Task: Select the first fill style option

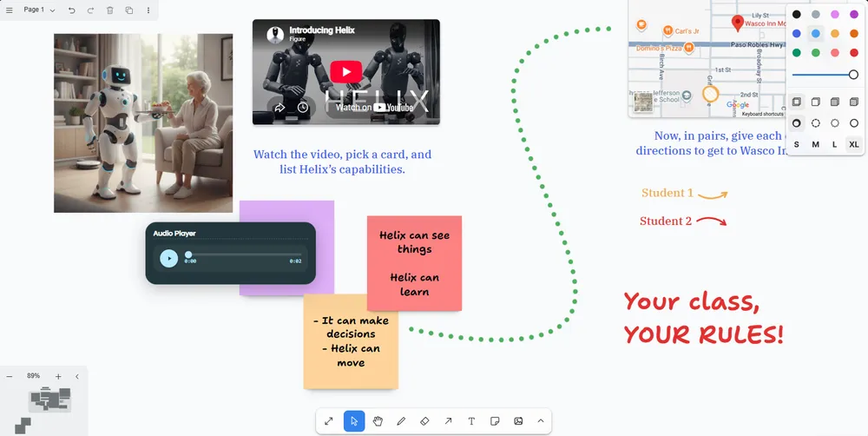Action: click(796, 102)
